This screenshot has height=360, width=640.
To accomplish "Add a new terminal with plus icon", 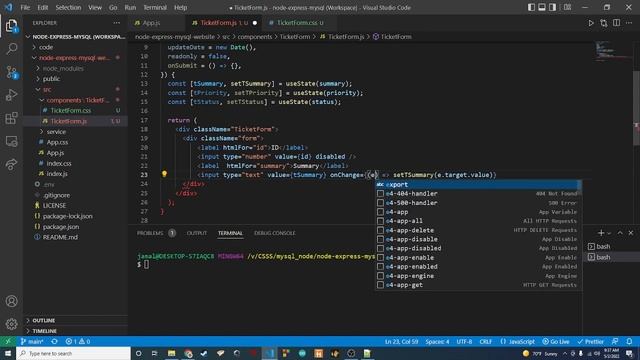I will click(601, 233).
